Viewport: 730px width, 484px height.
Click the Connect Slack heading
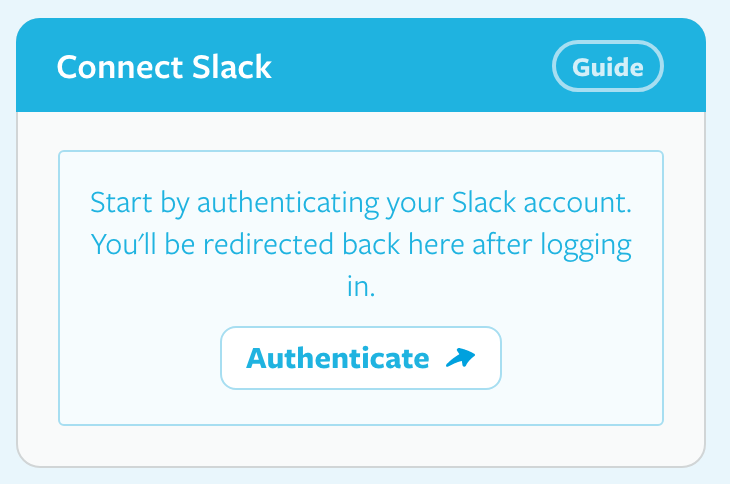point(164,67)
